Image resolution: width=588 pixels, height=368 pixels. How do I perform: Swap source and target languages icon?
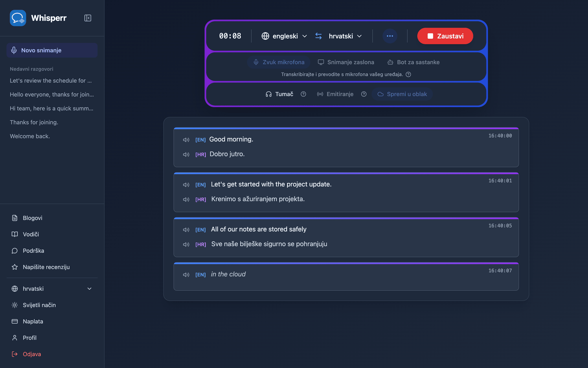click(x=319, y=36)
